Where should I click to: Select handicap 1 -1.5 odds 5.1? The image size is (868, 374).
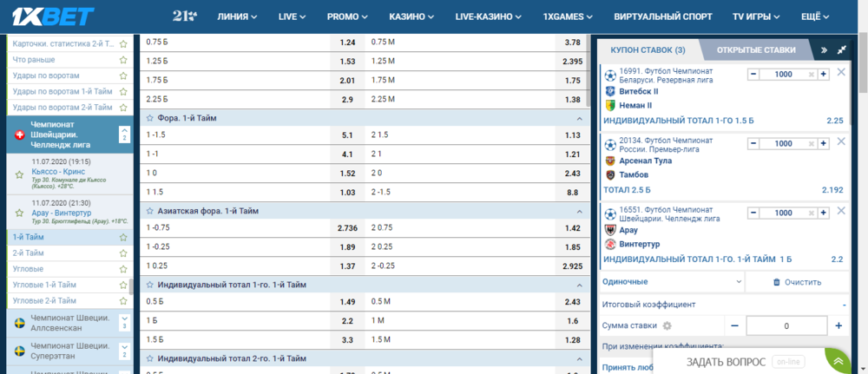(x=348, y=135)
